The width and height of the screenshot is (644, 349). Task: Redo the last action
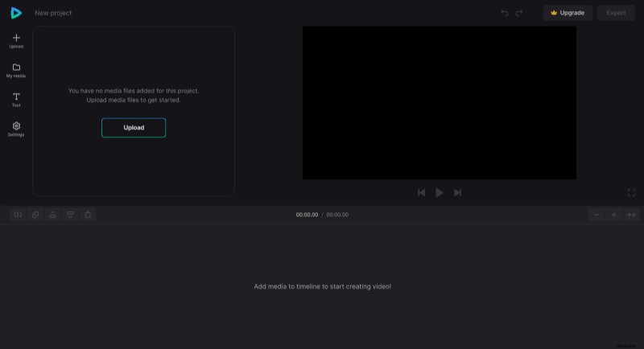tap(519, 13)
